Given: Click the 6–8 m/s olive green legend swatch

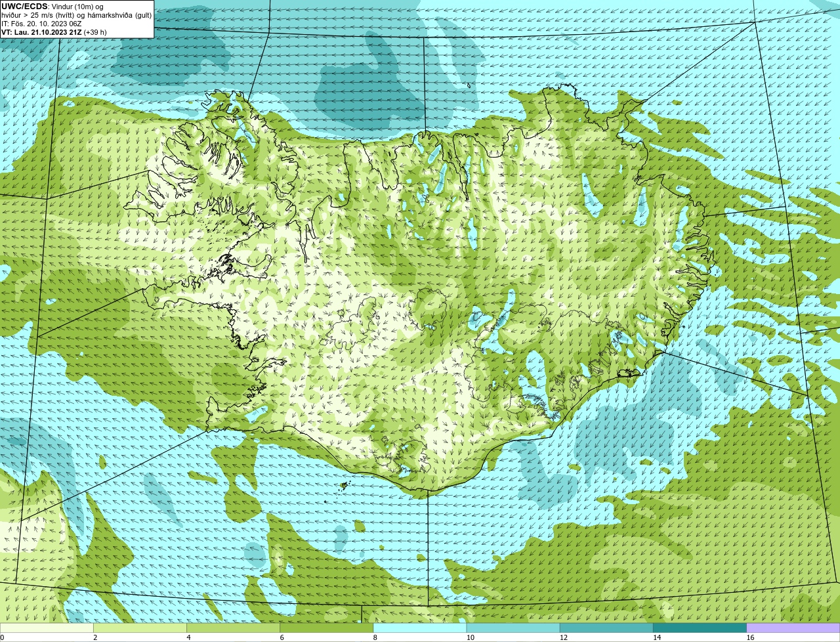Looking at the screenshot, I should click(327, 628).
